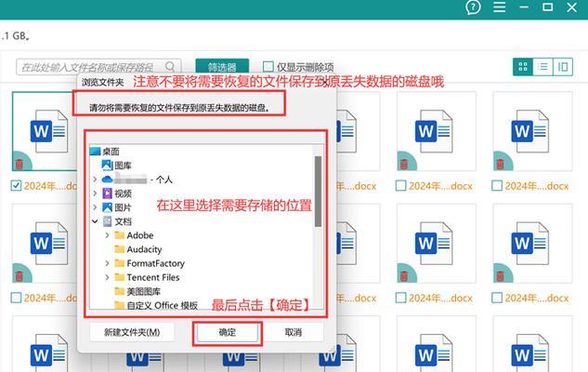Check the first-row docx checkbox in fifth column
588x372 pixels.
[x=401, y=185]
